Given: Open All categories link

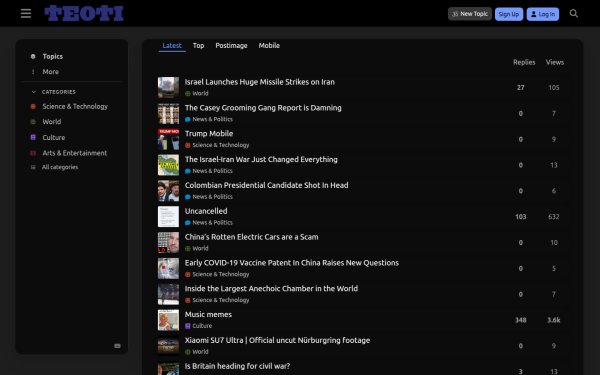Looking at the screenshot, I should tap(60, 167).
